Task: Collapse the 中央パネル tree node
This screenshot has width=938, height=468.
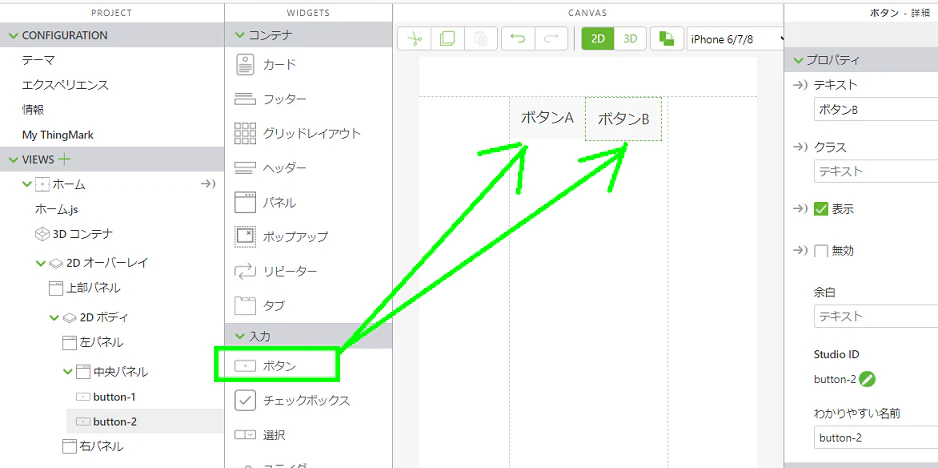Action: click(67, 372)
